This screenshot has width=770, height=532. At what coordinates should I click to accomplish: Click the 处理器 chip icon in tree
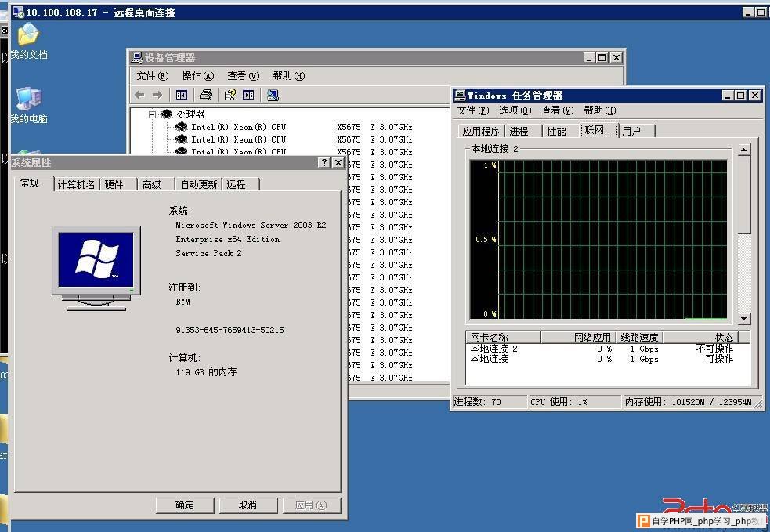coord(167,114)
